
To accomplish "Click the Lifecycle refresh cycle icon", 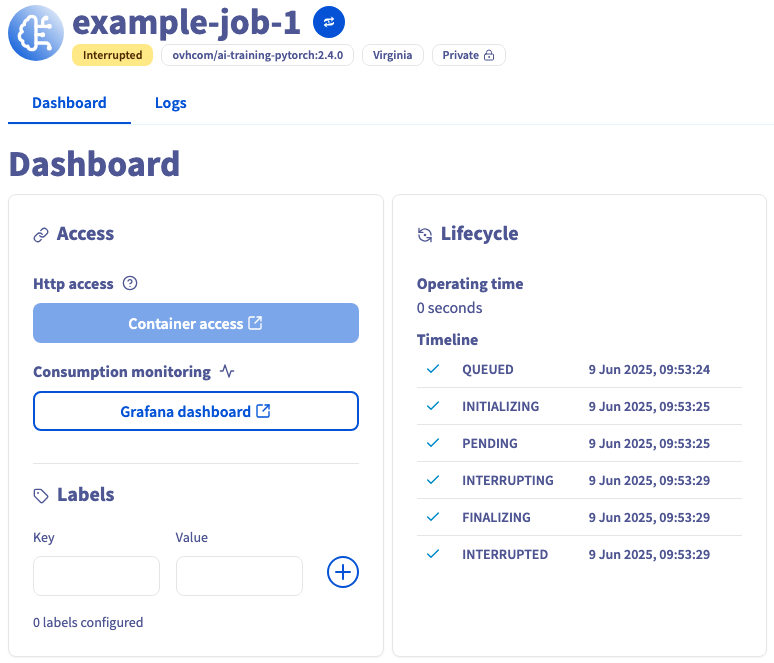I will (425, 234).
